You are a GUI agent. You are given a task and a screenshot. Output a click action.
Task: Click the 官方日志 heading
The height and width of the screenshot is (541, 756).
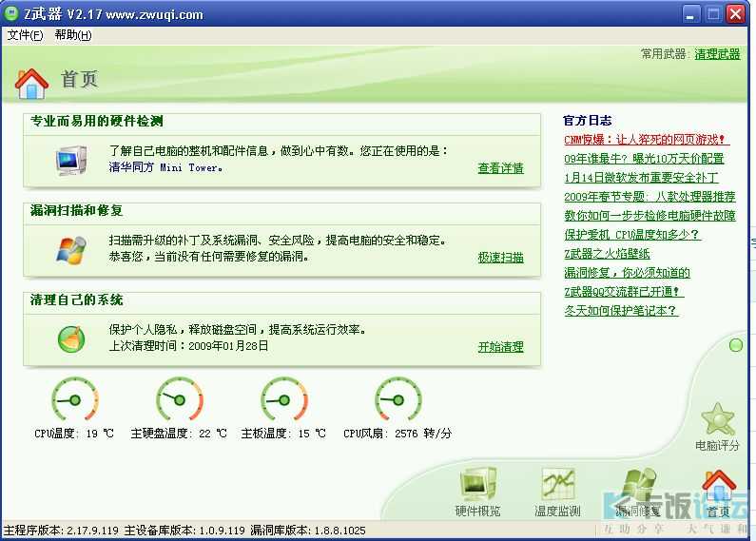[x=588, y=121]
